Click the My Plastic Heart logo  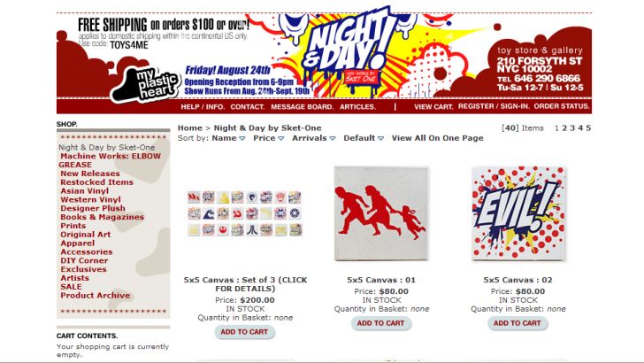point(144,86)
